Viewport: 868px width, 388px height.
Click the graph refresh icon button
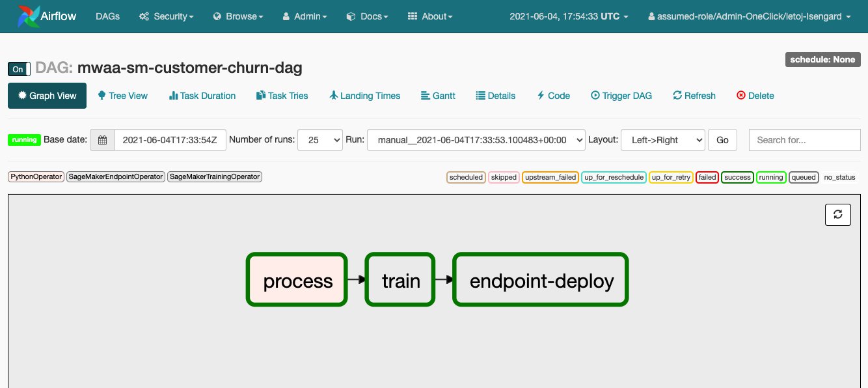837,214
